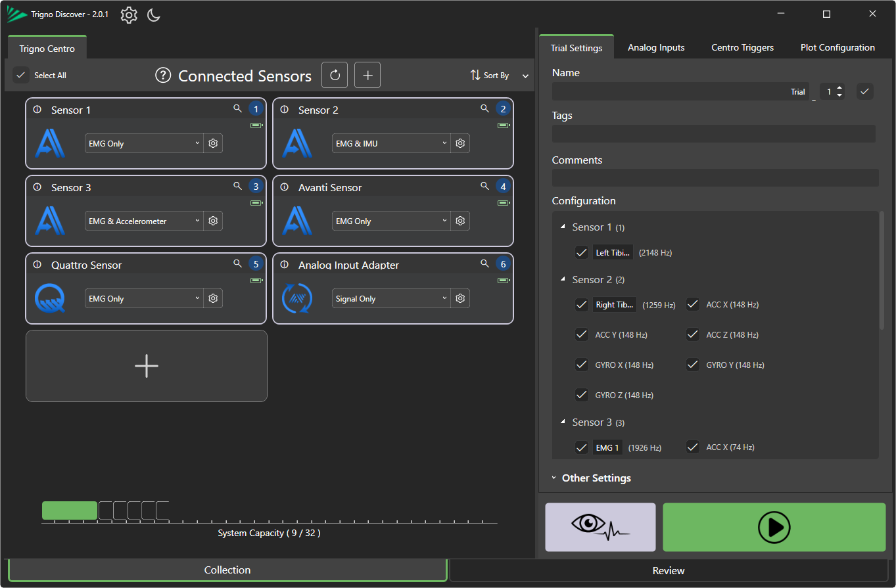This screenshot has height=588, width=896.
Task: Disable the GYRO Z channel checkbox
Action: click(582, 395)
